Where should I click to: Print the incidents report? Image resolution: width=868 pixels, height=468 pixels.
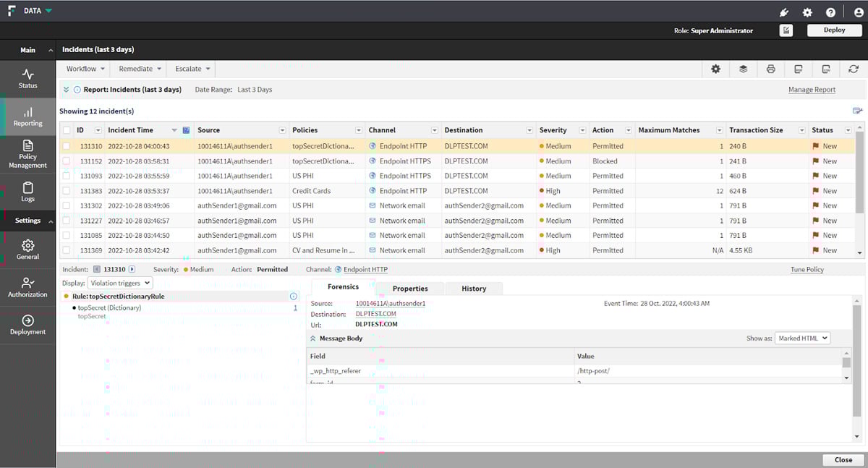click(770, 69)
